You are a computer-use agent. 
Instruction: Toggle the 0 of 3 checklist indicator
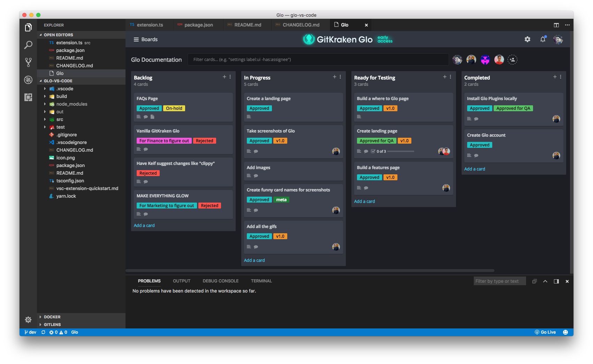(x=379, y=151)
